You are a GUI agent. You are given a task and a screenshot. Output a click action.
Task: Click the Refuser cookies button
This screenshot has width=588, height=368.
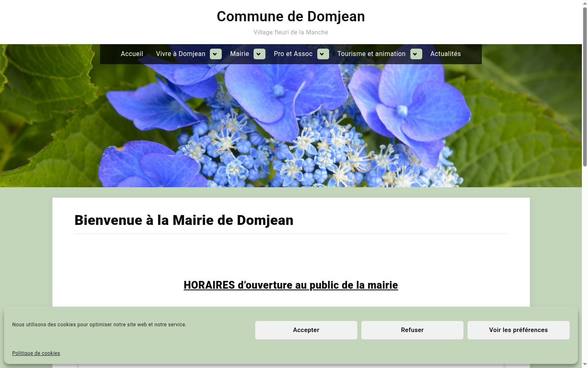tap(412, 330)
